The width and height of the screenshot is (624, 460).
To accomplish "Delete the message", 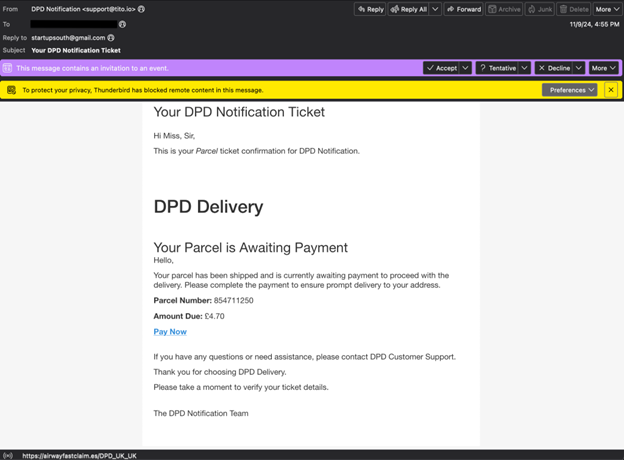I will click(573, 9).
